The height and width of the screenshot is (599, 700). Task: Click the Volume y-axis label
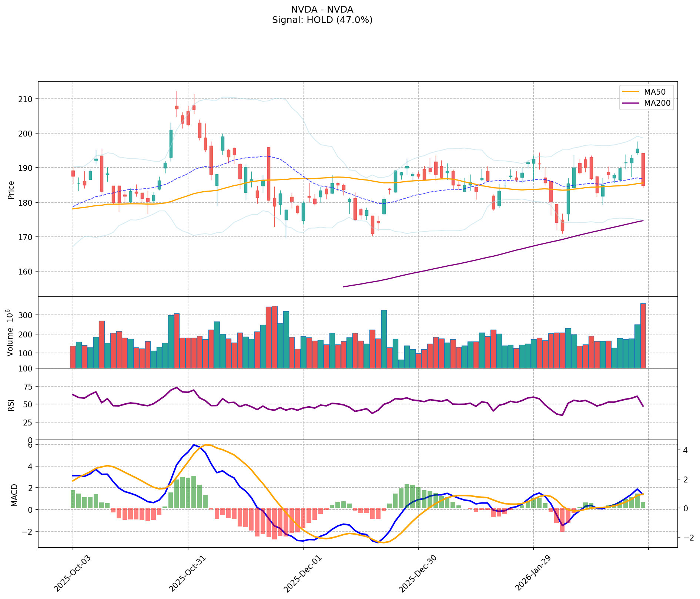point(11,333)
